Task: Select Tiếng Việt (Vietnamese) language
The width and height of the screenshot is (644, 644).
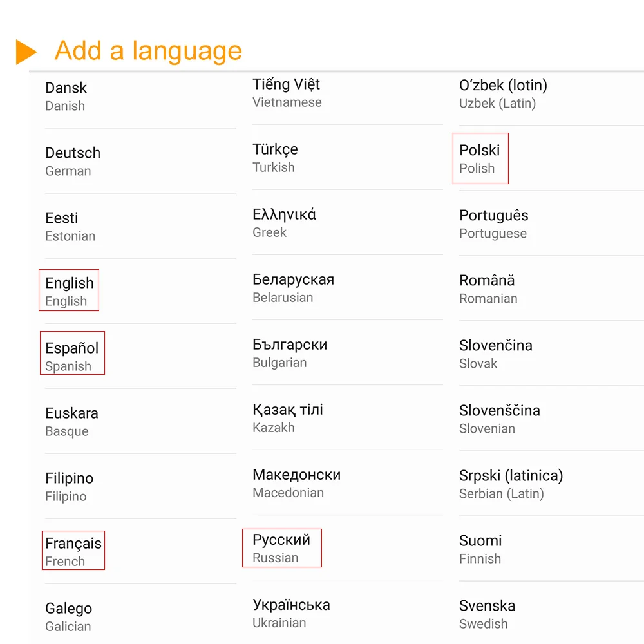Action: pyautogui.click(x=348, y=93)
